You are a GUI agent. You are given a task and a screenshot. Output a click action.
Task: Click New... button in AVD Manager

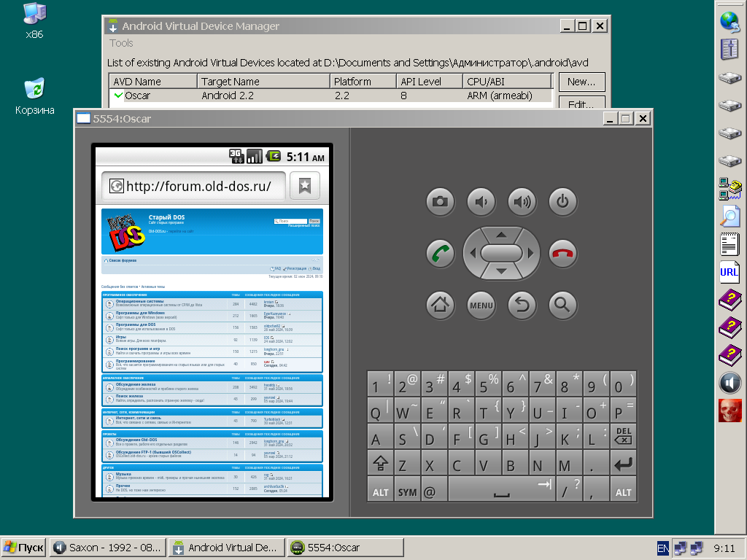(x=581, y=82)
